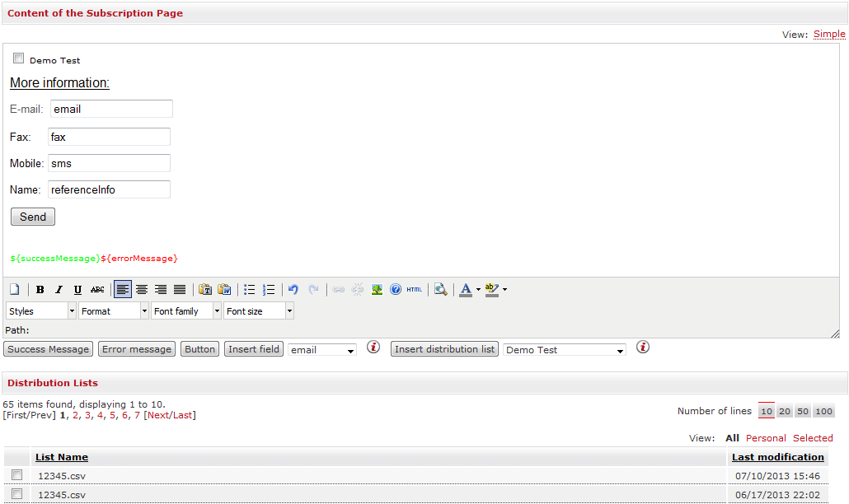This screenshot has height=504, width=849.
Task: Apply italic formatting
Action: (59, 290)
